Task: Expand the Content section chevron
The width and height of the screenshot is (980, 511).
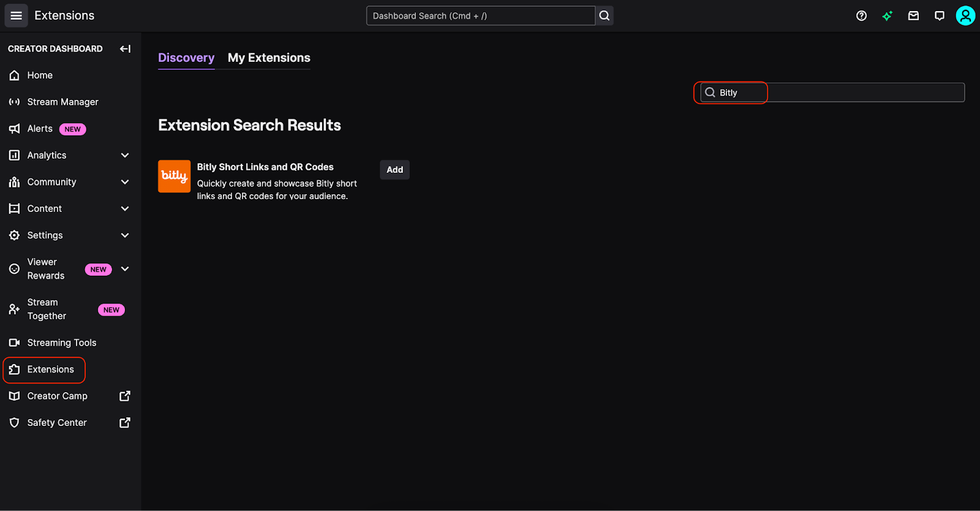Action: click(x=125, y=208)
